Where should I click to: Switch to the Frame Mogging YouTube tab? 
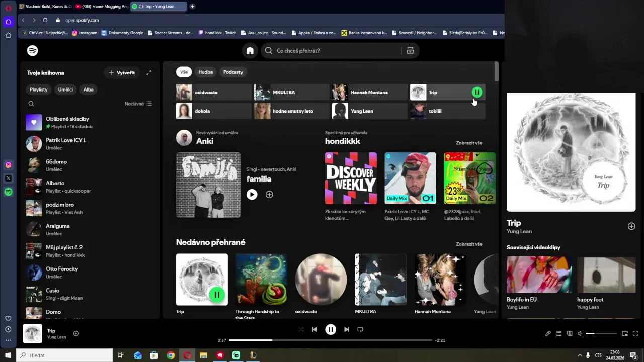[101, 7]
